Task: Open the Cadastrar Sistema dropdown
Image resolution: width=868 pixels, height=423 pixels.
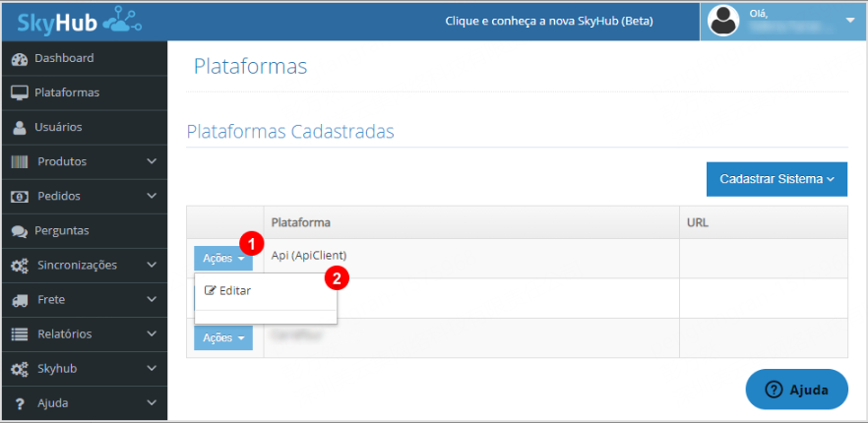Action: pyautogui.click(x=776, y=179)
